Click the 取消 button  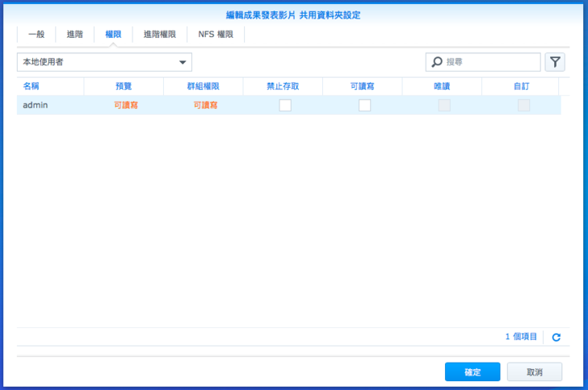pos(534,372)
